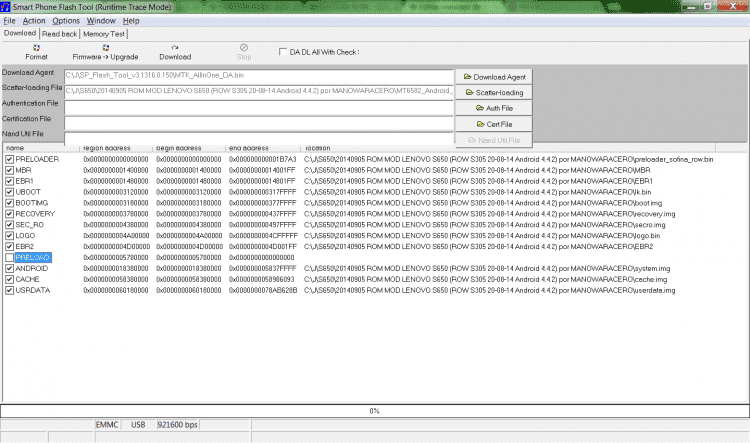The height and width of the screenshot is (443, 750).
Task: Click the Scatter-loading button
Action: click(494, 93)
